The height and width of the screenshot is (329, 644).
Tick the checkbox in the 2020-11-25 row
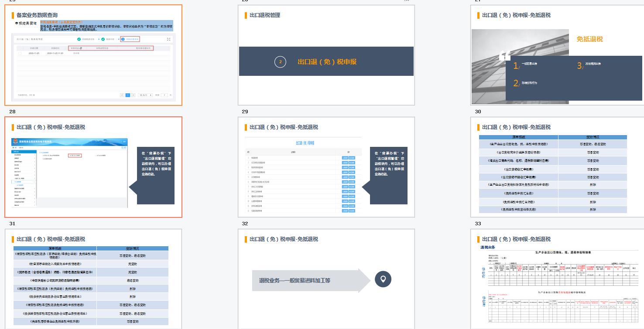20,53
